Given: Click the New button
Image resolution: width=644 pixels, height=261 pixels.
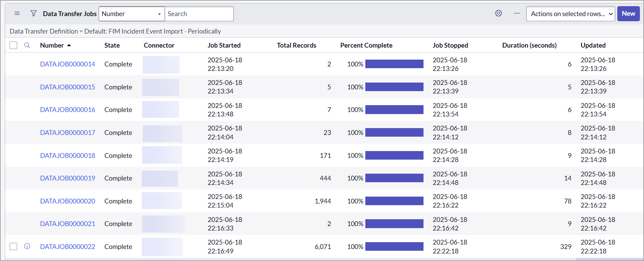Looking at the screenshot, I should point(628,14).
